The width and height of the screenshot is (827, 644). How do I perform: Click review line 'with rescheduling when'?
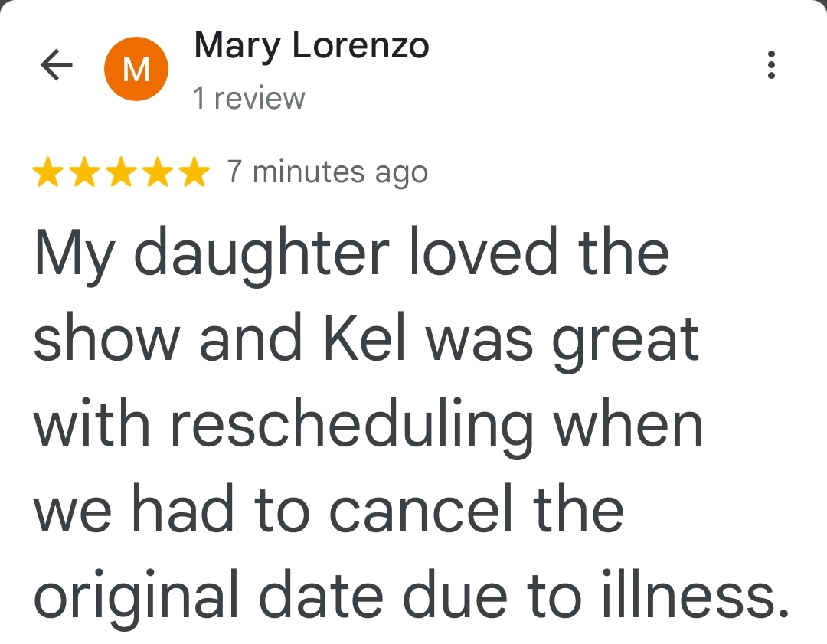click(368, 428)
